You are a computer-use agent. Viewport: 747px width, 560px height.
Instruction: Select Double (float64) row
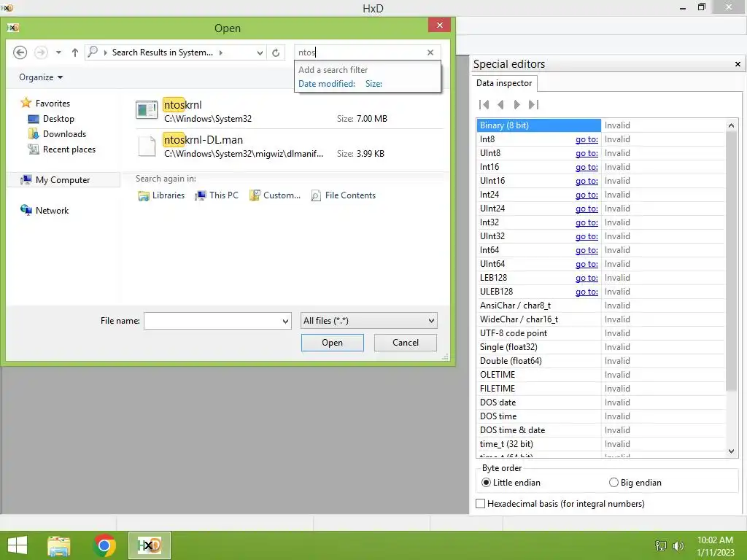(601, 361)
